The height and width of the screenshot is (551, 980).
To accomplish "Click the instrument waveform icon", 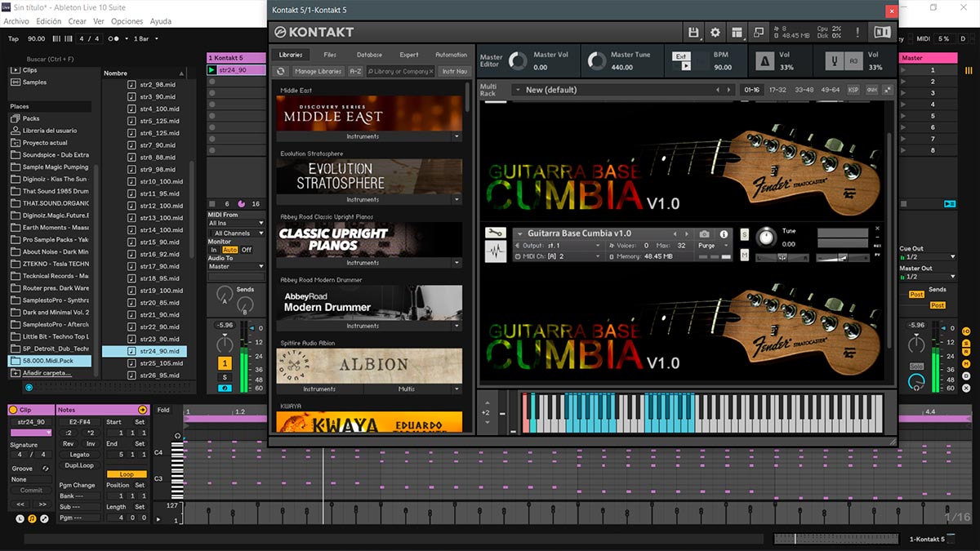I will pyautogui.click(x=496, y=252).
